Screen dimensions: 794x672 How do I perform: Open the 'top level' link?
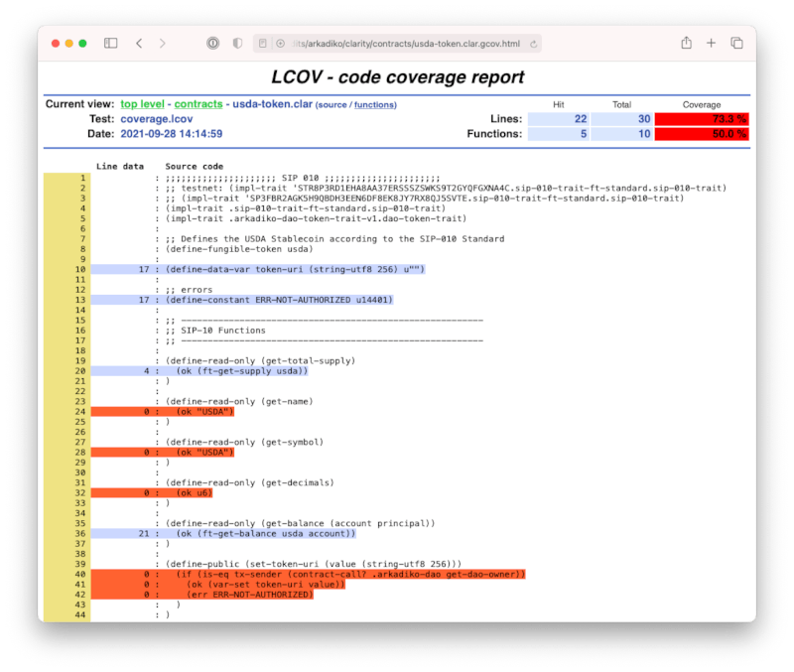[x=142, y=104]
